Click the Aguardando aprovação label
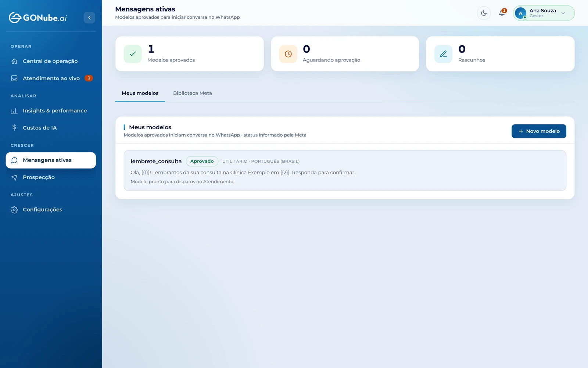This screenshot has width=588, height=368. coord(331,60)
